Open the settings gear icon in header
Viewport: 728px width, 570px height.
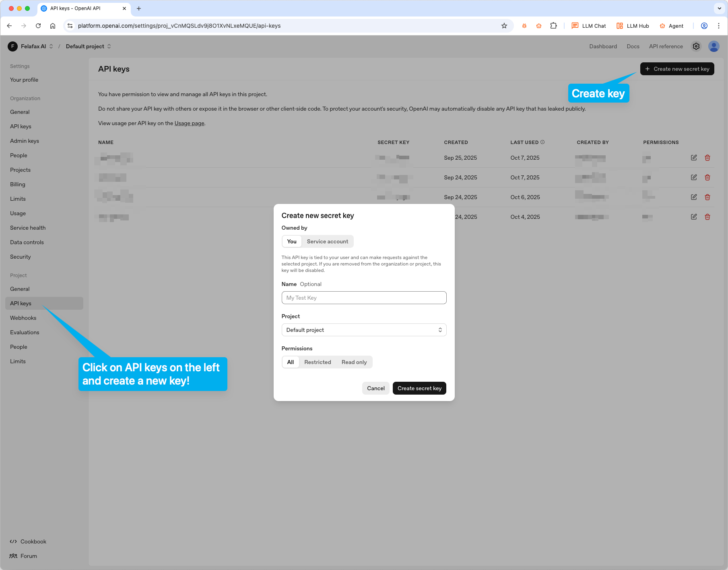(x=696, y=46)
